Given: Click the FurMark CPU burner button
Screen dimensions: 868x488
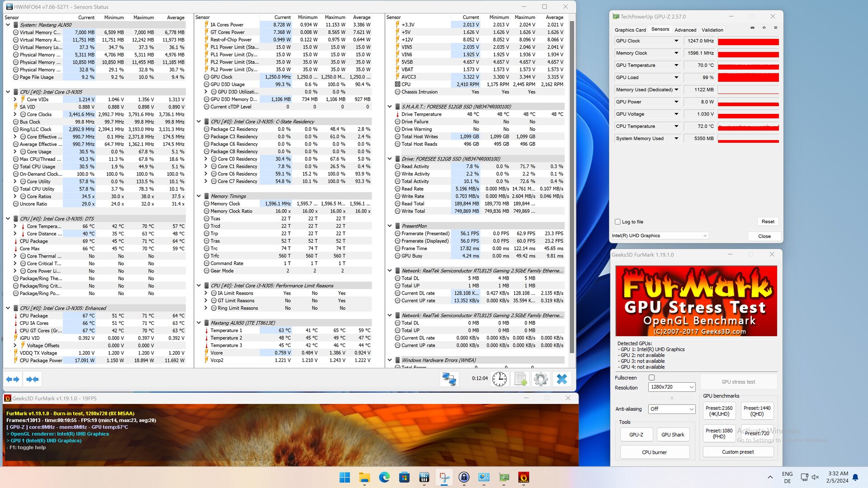Looking at the screenshot, I should click(x=654, y=452).
